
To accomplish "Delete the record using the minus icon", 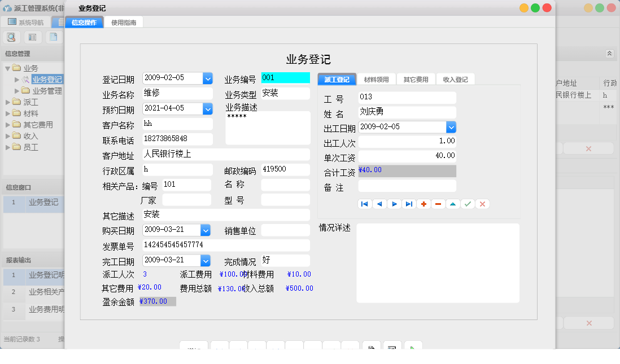I will 438,204.
